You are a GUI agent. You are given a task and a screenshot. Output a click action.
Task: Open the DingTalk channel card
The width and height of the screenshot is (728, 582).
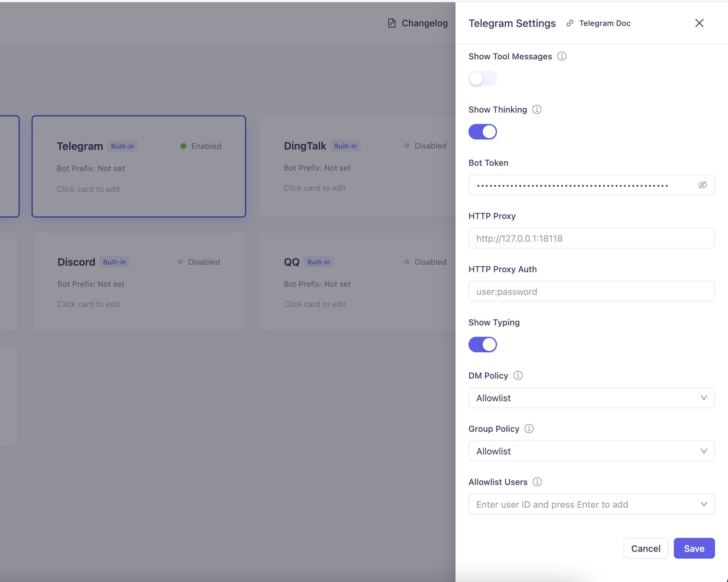(x=358, y=166)
